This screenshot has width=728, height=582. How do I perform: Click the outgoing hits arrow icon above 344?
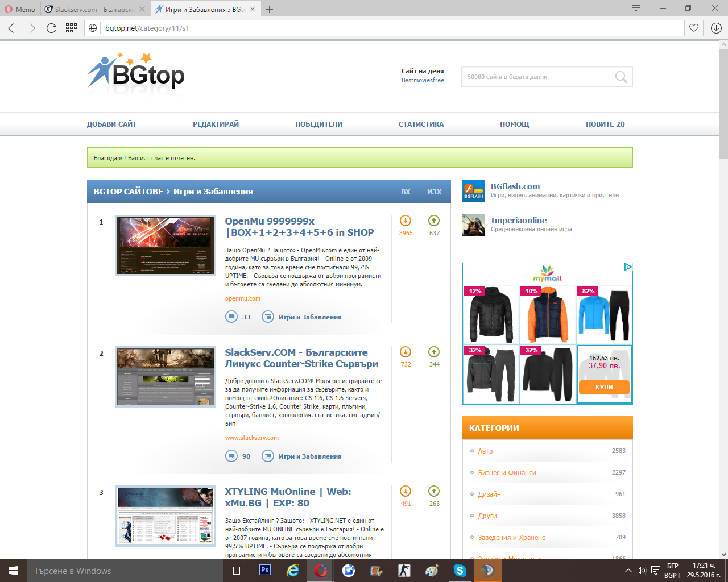point(434,352)
